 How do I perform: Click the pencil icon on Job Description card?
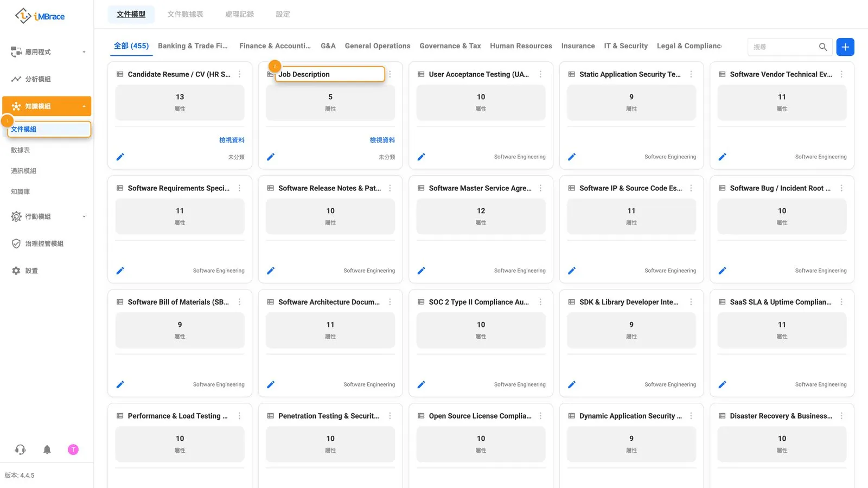(x=271, y=157)
